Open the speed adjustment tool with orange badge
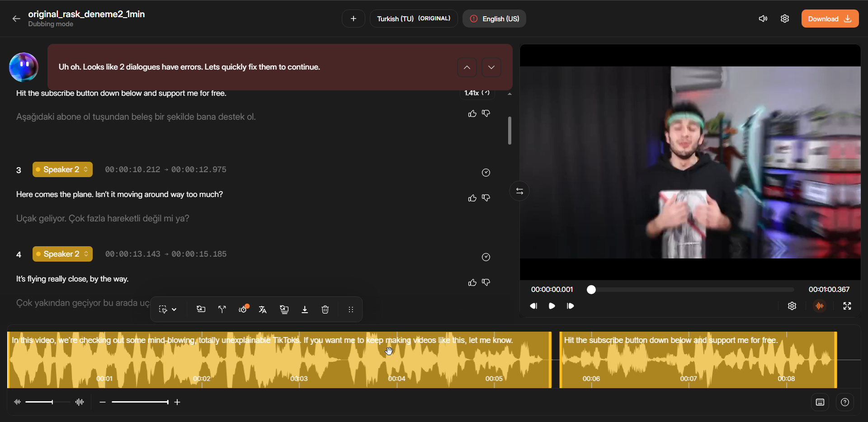The height and width of the screenshot is (422, 868). coord(244,309)
